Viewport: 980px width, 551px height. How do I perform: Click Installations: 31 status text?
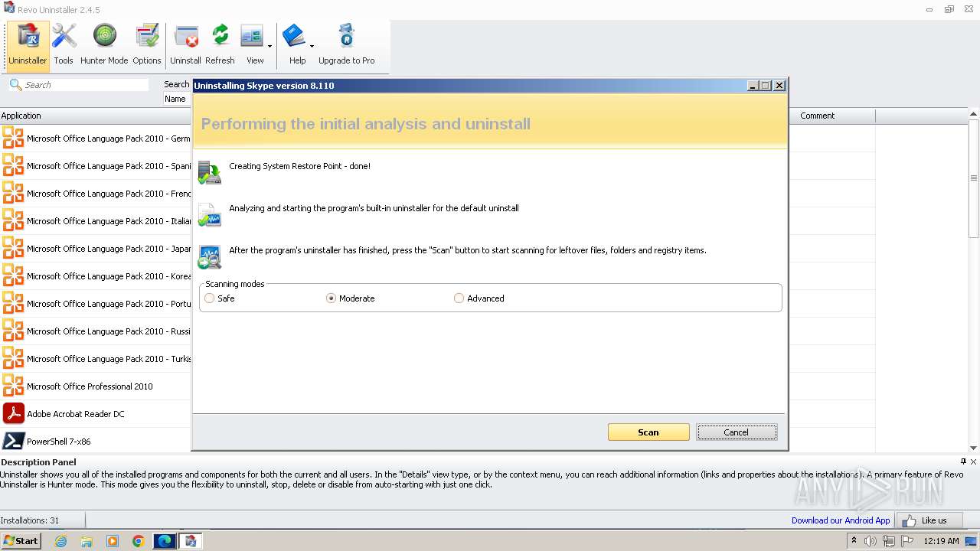[x=30, y=520]
